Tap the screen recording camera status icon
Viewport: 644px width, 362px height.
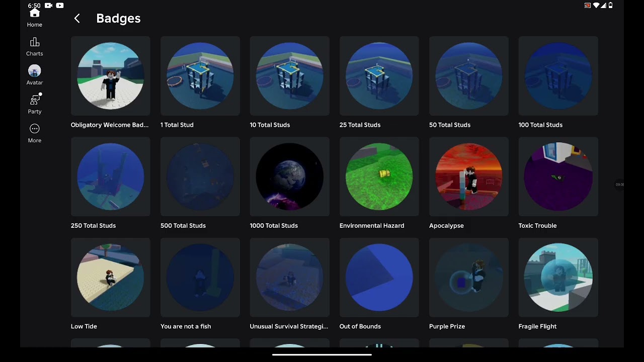coord(49,6)
